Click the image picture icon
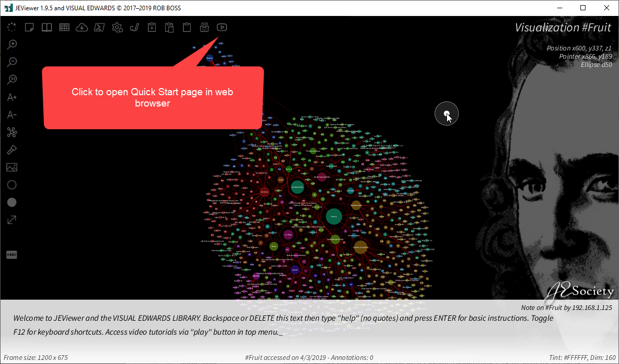Screen dimensions: 619x364 [x=12, y=167]
